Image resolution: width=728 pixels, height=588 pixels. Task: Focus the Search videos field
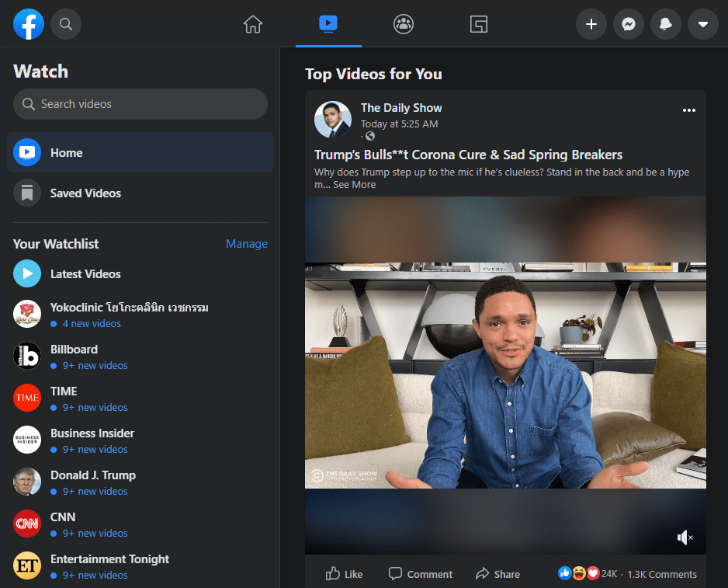click(x=140, y=104)
